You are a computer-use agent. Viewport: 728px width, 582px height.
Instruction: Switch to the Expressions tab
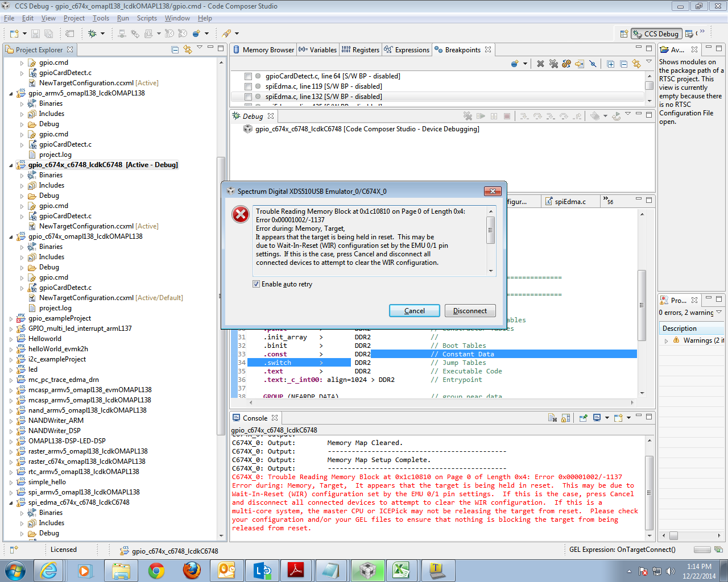[x=407, y=50]
